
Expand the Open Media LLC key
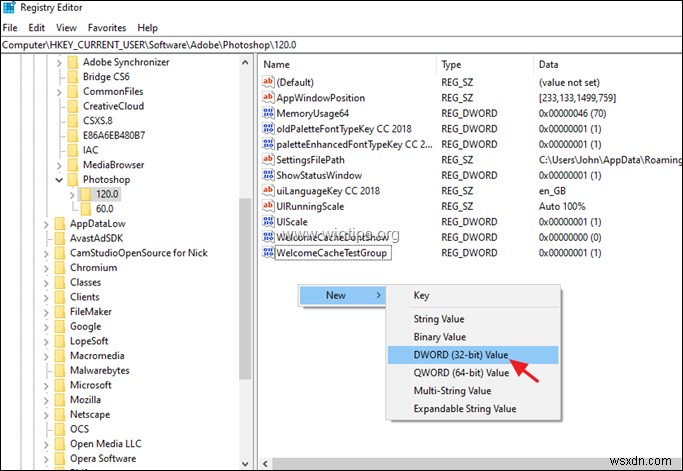click(x=46, y=444)
